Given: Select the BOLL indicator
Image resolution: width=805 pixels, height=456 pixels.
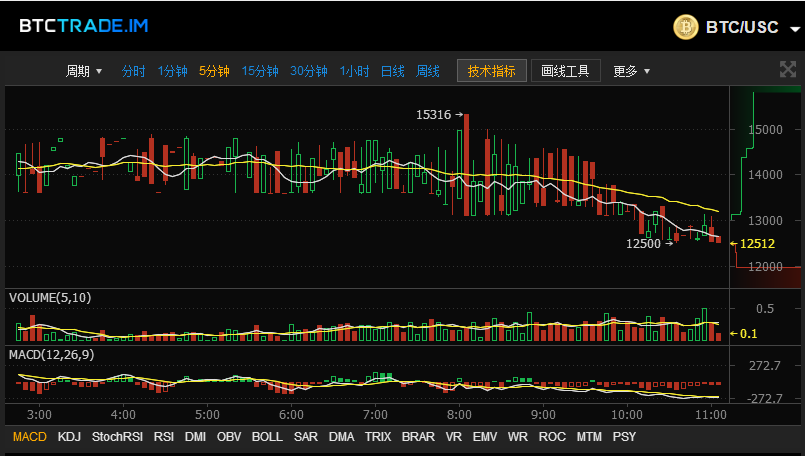Looking at the screenshot, I should [x=267, y=437].
